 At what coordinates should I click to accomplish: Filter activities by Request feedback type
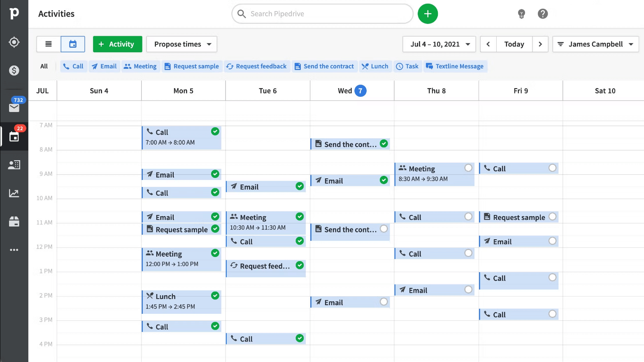pos(257,66)
